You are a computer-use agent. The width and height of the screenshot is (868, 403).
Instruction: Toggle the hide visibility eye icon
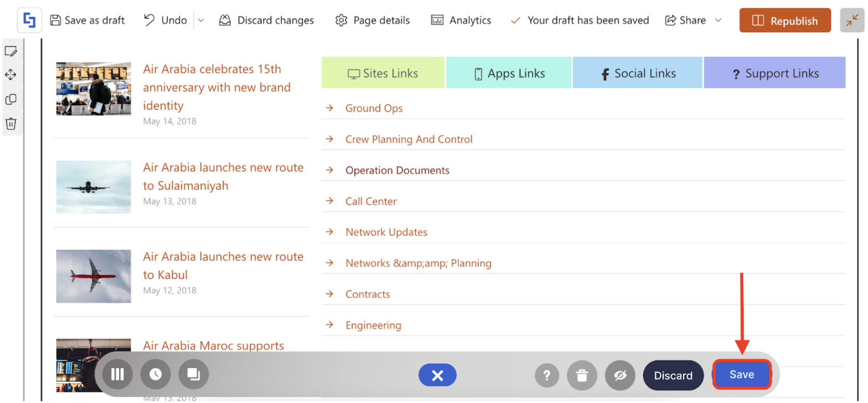click(620, 375)
